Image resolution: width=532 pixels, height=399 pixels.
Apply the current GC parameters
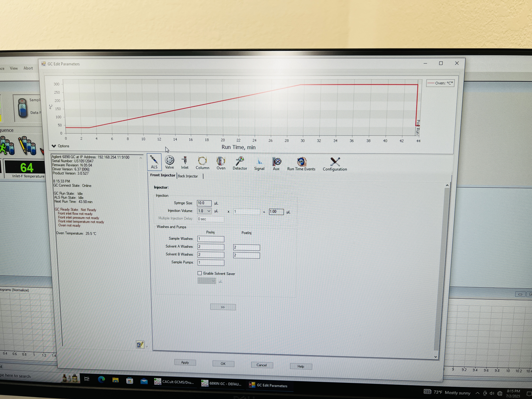[185, 362]
